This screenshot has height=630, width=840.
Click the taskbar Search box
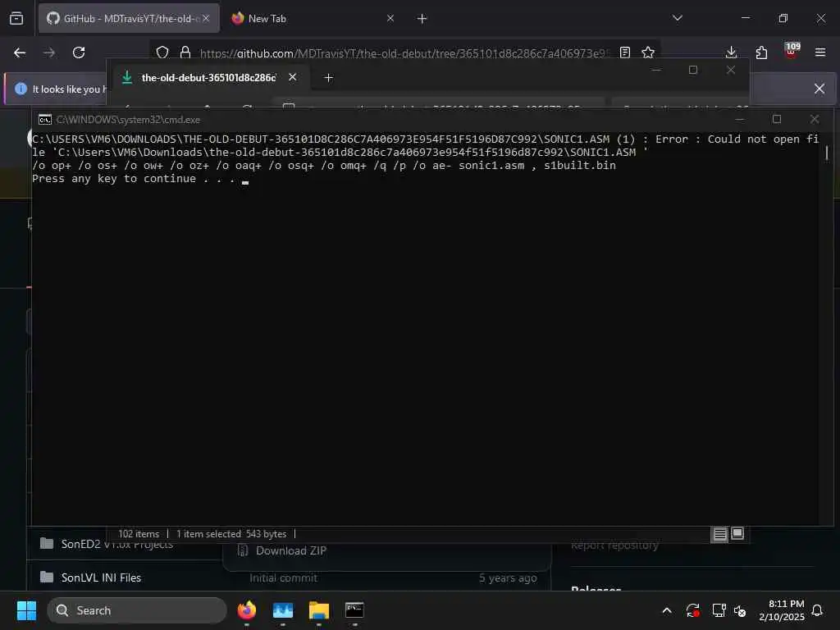click(x=137, y=610)
